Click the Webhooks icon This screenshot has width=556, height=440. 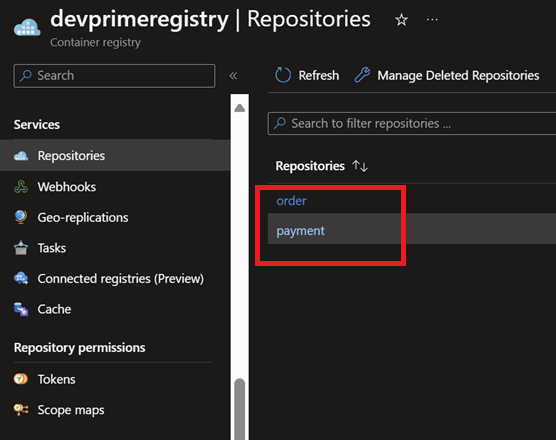point(21,186)
